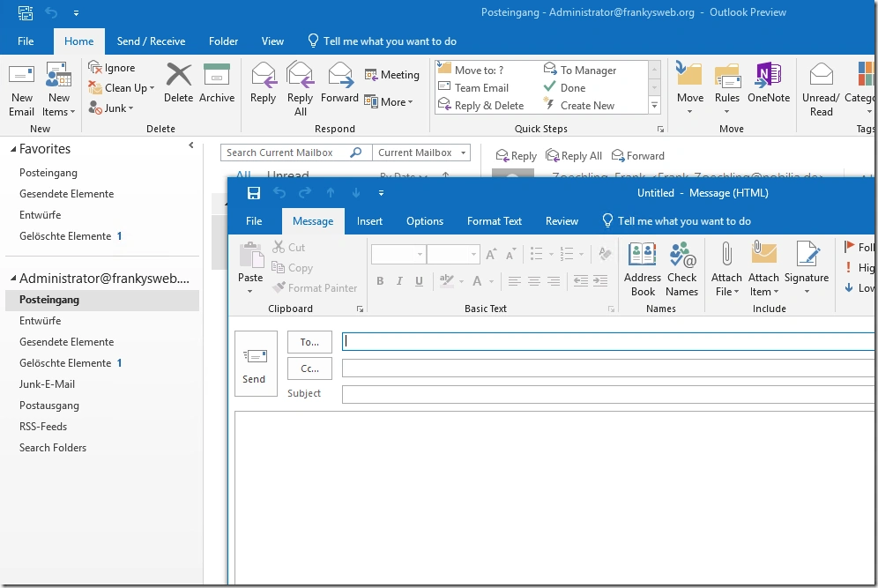Toggle Italic formatting in message
This screenshot has height=588, width=878.
[399, 282]
